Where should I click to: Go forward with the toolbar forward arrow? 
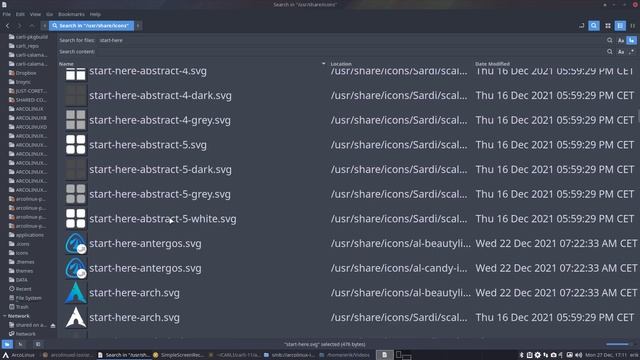pyautogui.click(x=19, y=26)
